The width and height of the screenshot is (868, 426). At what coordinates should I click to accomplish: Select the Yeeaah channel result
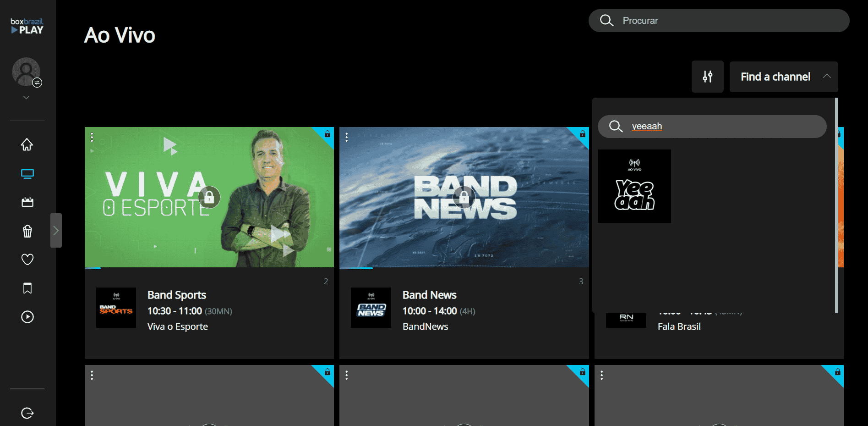(634, 186)
